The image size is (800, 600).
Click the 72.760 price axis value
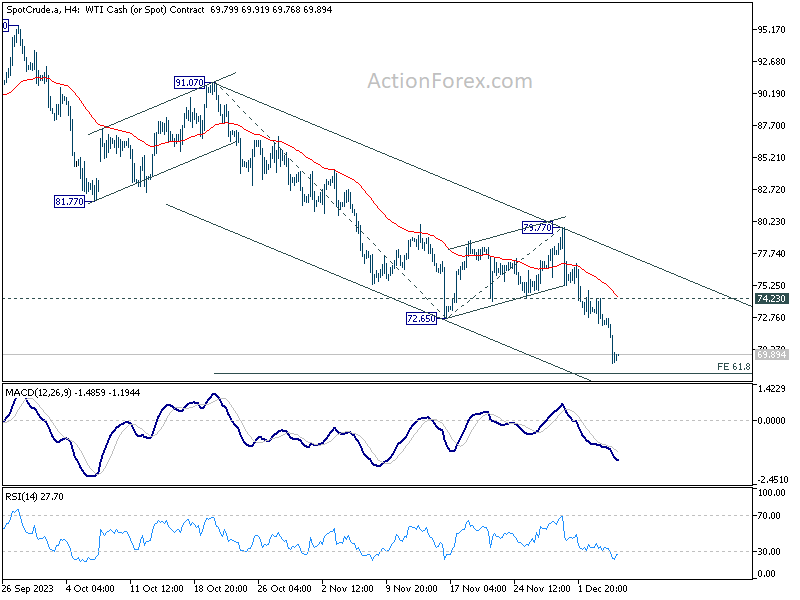(x=771, y=318)
